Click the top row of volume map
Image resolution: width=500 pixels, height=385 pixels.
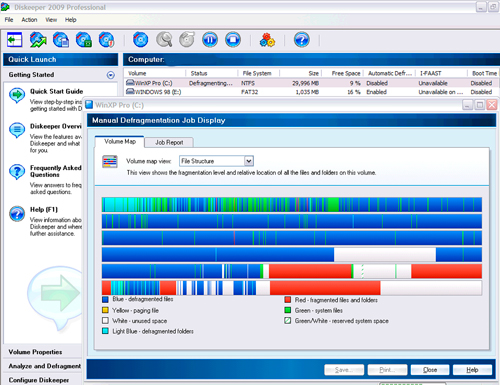(292, 205)
